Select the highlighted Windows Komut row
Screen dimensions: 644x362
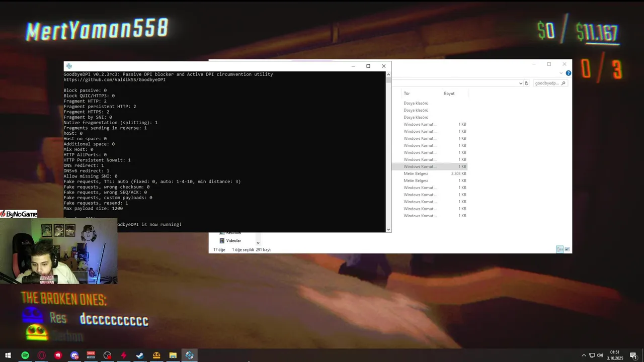click(430, 166)
